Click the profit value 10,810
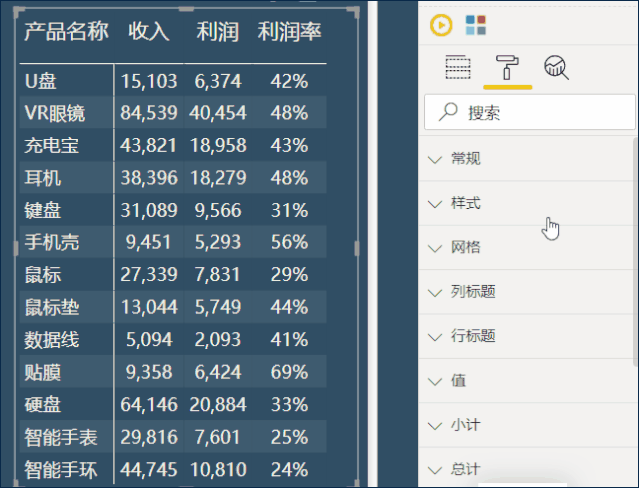 (218, 470)
